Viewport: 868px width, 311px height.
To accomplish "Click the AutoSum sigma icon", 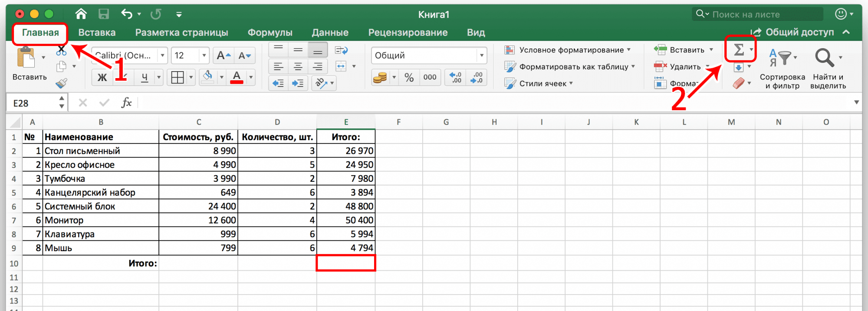I will coord(739,49).
